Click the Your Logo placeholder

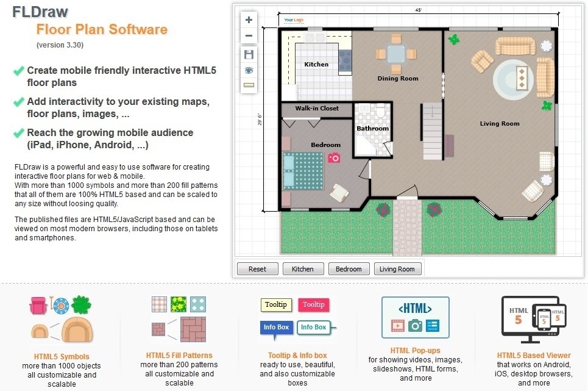(x=294, y=20)
